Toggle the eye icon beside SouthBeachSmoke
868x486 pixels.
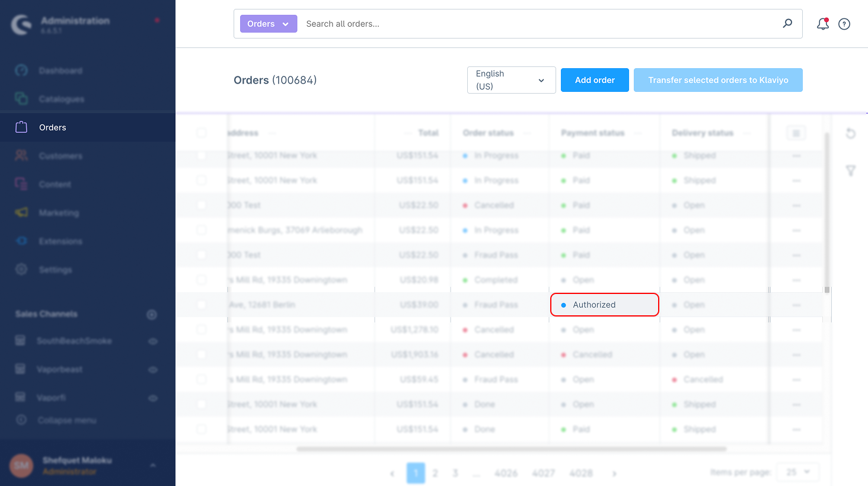153,341
